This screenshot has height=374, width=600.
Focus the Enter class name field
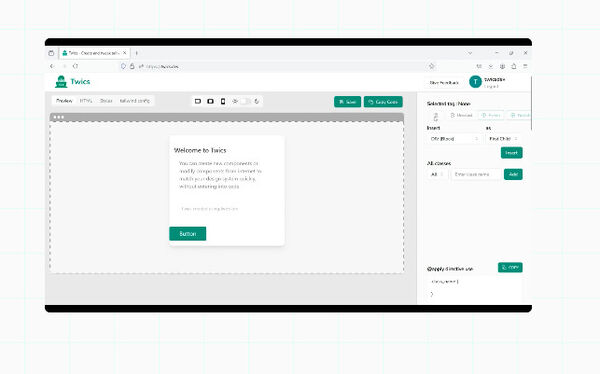[x=476, y=175]
